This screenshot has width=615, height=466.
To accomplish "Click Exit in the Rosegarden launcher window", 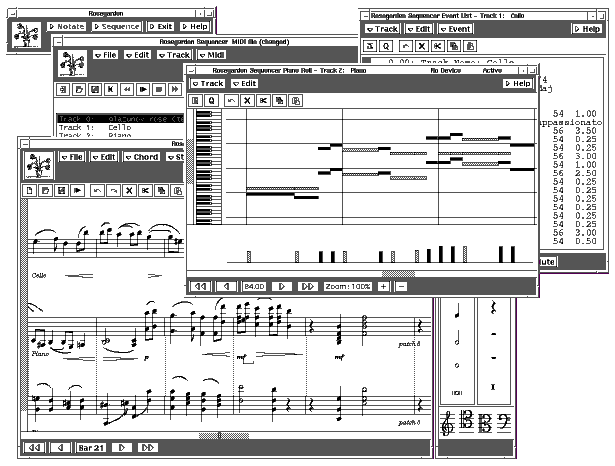I will point(160,27).
